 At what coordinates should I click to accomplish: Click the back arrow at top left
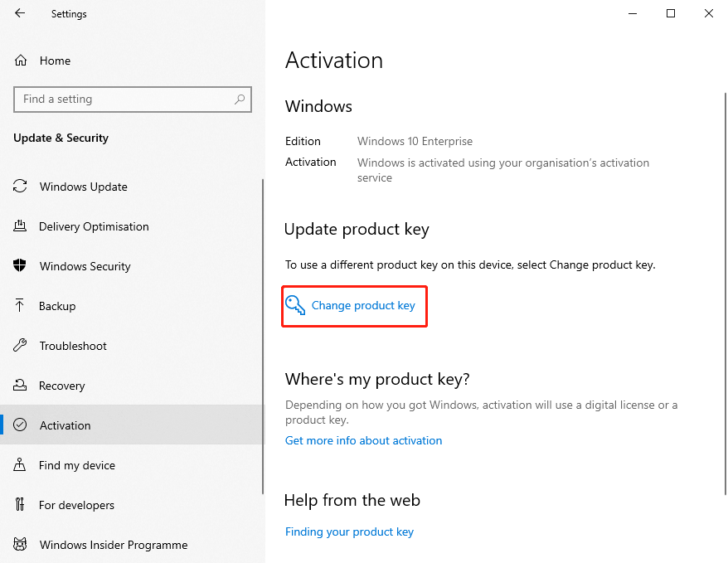pyautogui.click(x=20, y=13)
